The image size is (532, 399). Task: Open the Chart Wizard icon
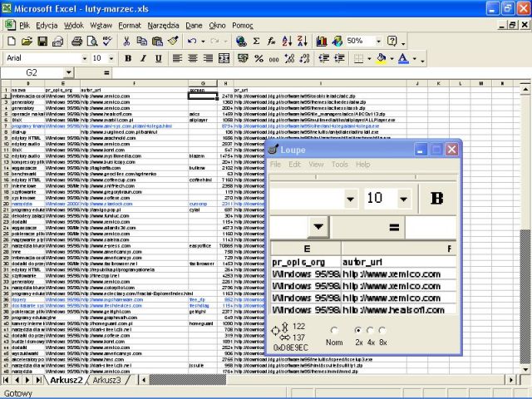pyautogui.click(x=322, y=41)
